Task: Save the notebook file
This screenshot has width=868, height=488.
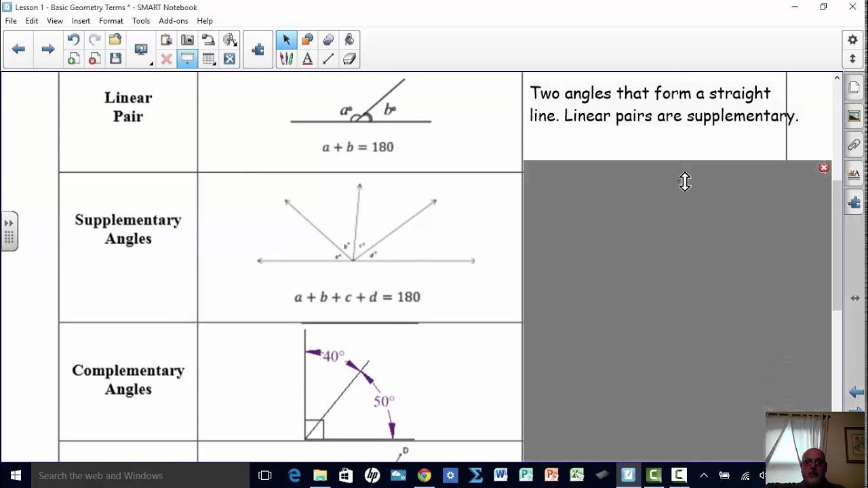Action: point(115,59)
